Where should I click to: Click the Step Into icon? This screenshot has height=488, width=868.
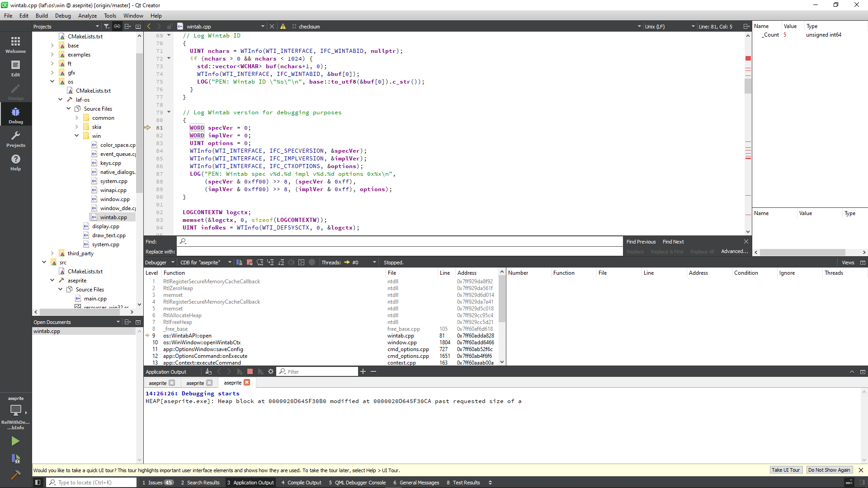tap(271, 262)
